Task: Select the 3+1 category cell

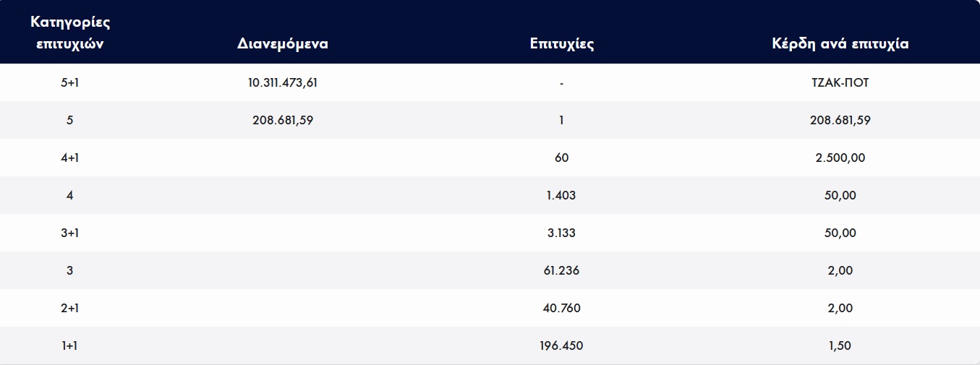Action: coord(69,233)
